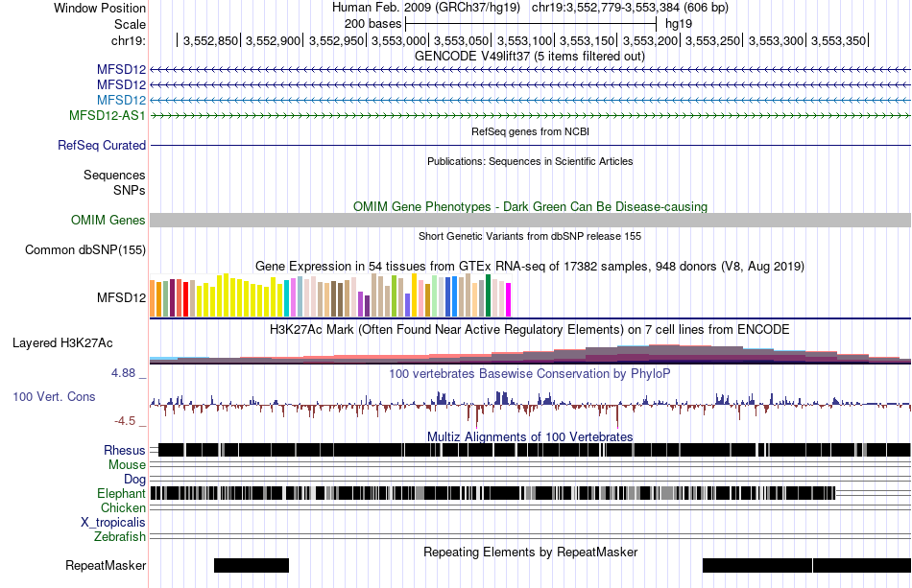912x588 pixels.
Task: Click the Sequences track label
Action: click(114, 175)
